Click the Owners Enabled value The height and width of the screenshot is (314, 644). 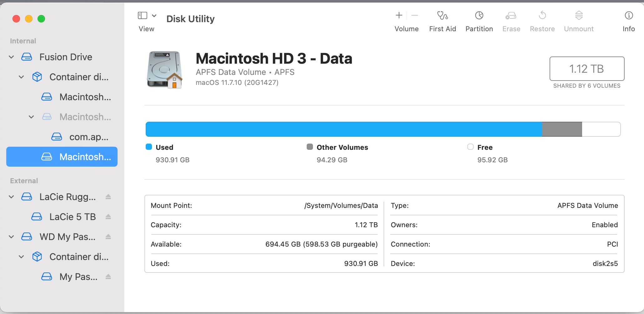point(605,225)
